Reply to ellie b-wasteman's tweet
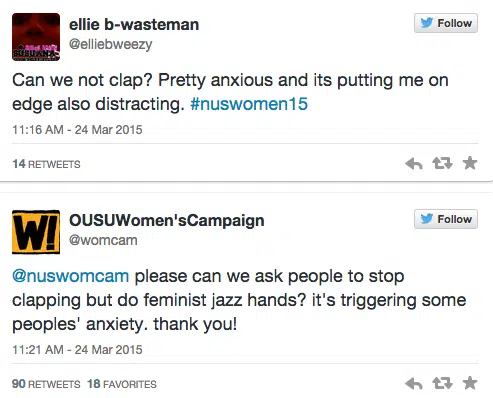The image size is (493, 398). [414, 164]
